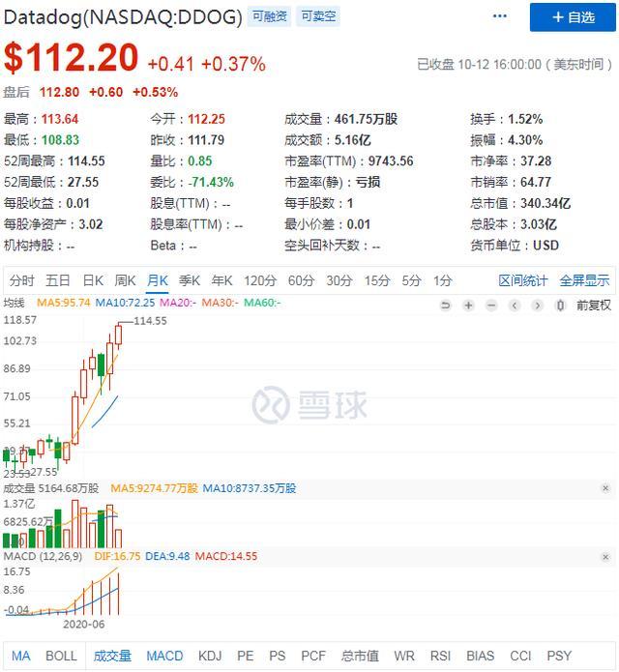
Task: Open 全屏显示 fullscreen chart
Action: click(x=584, y=280)
